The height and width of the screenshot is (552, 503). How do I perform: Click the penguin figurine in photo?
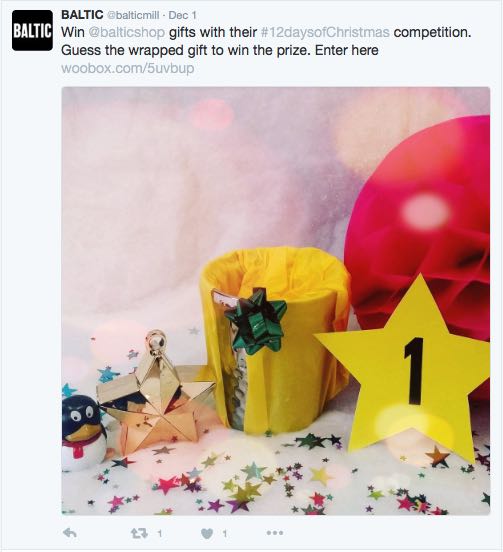coord(83,433)
